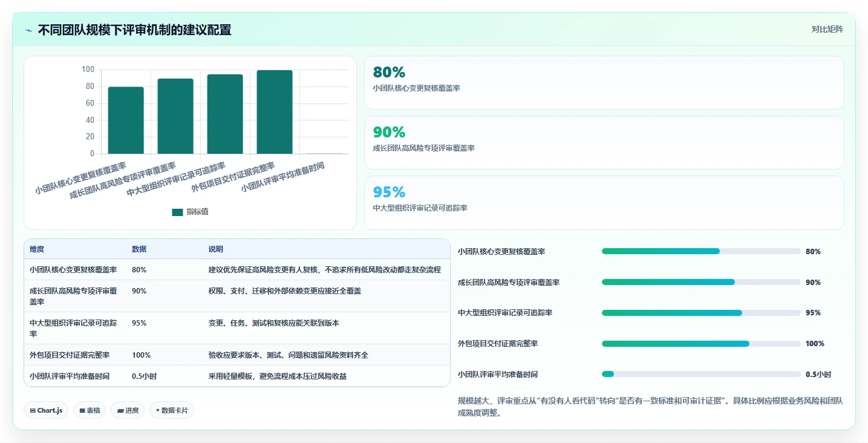
Task: Click the 小团队核心变更复核覆盖率 progress bar
Action: point(701,251)
